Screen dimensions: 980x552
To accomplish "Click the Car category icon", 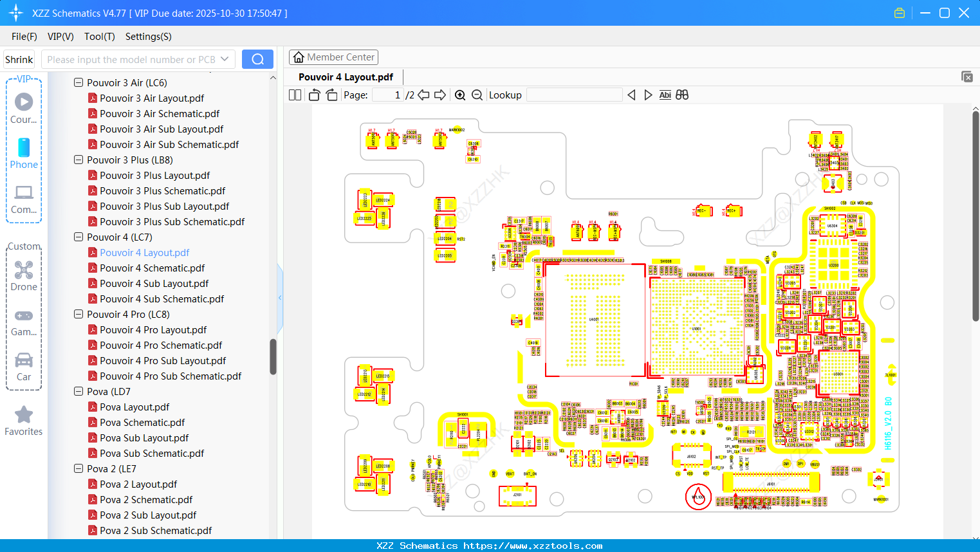I will [23, 362].
